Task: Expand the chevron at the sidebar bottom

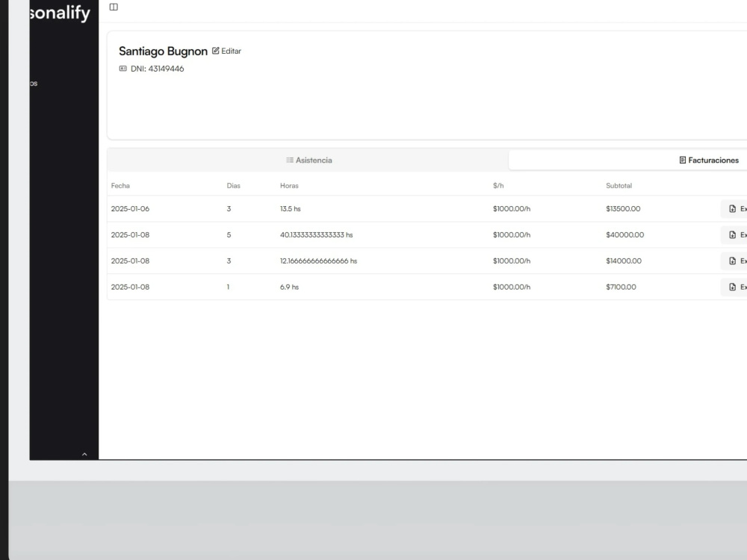Action: pos(84,454)
